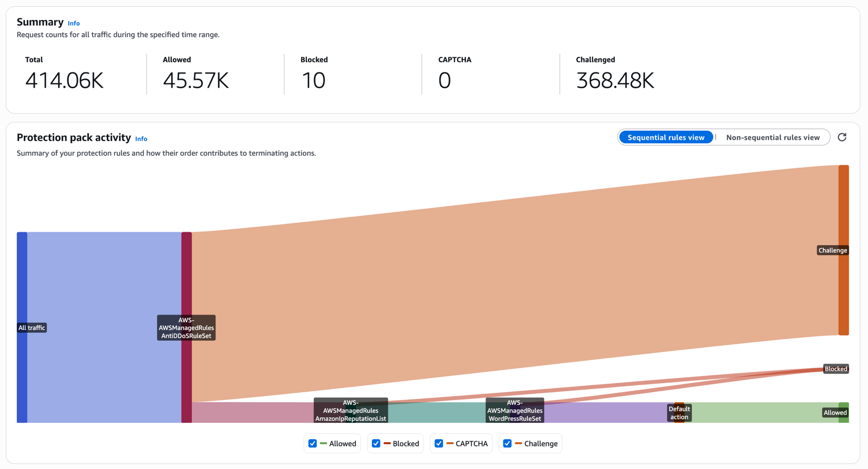Image resolution: width=868 pixels, height=469 pixels.
Task: Open the Protection pack activity Info link
Action: coord(141,139)
